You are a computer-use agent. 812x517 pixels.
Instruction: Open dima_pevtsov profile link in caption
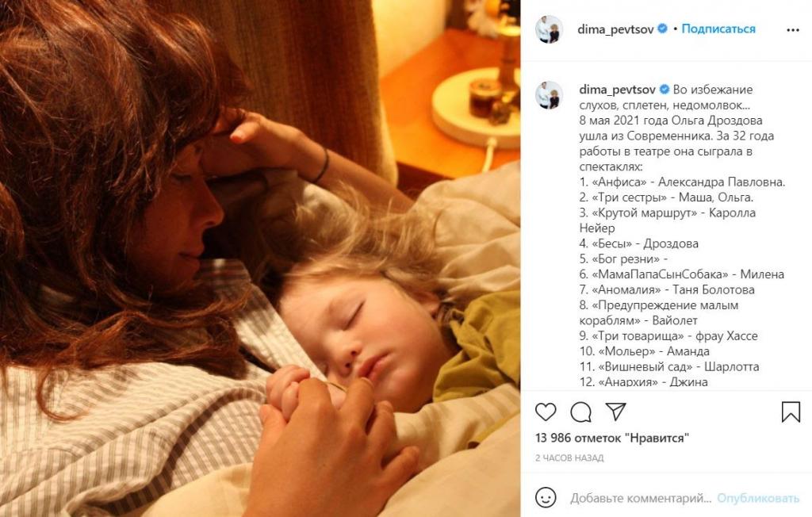[x=617, y=90]
